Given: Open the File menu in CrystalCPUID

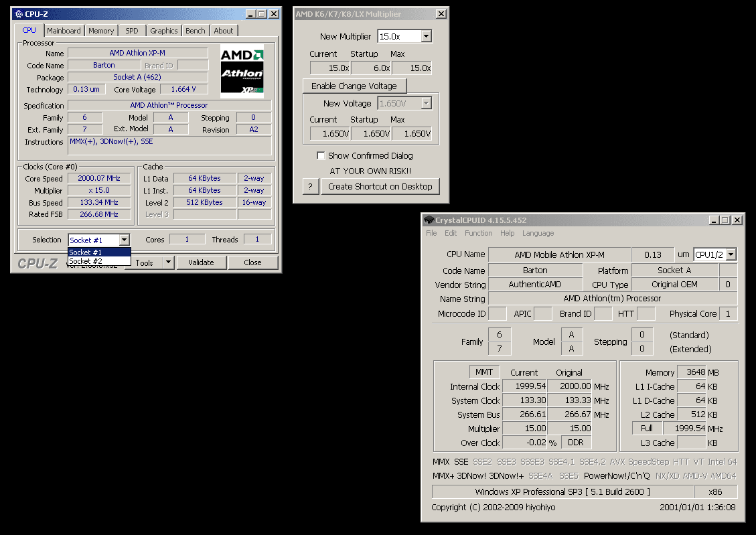Looking at the screenshot, I should (x=431, y=233).
